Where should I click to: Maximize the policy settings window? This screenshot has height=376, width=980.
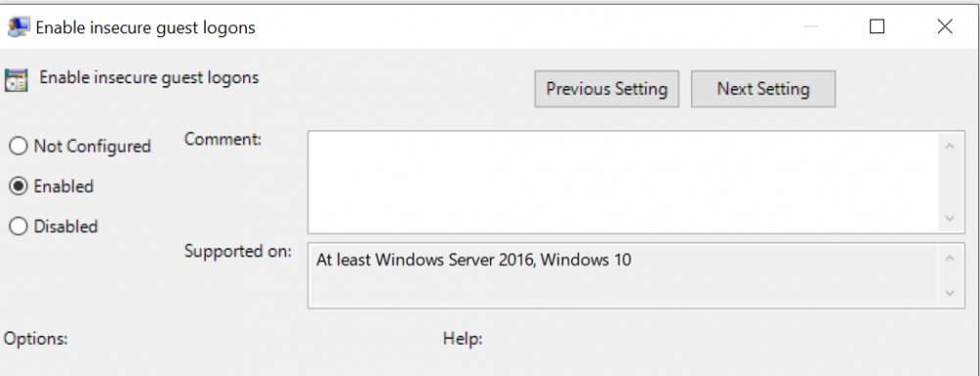tap(877, 26)
